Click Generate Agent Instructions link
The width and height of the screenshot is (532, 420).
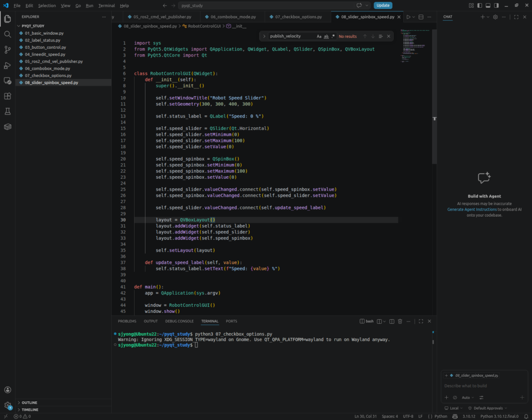coord(472,209)
